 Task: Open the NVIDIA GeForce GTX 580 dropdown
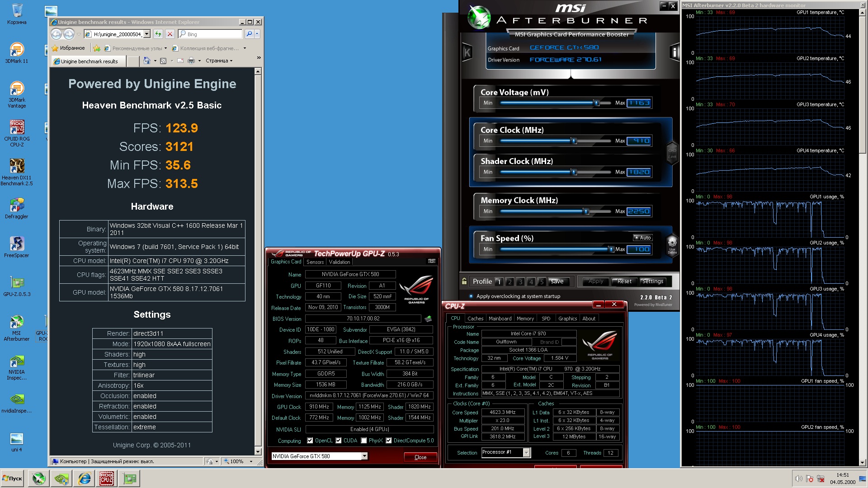point(364,456)
